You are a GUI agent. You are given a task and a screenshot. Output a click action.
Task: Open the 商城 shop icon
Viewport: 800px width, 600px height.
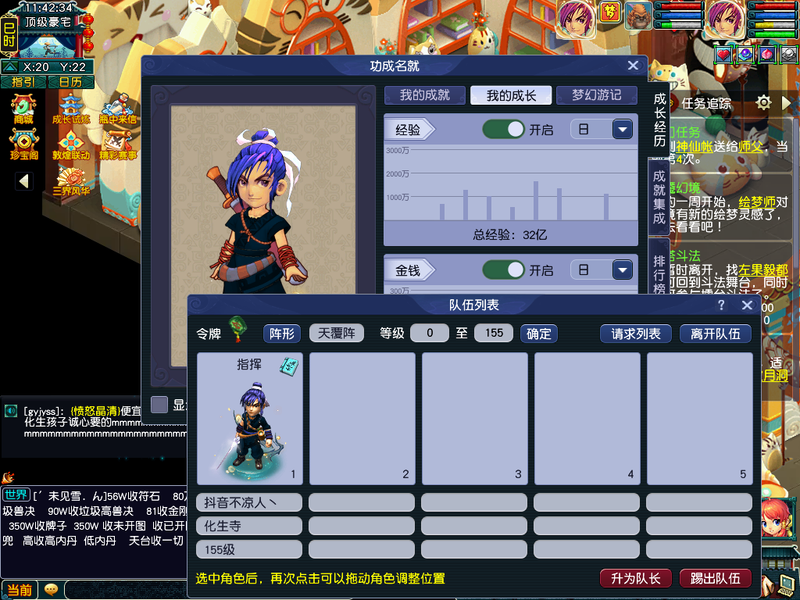coord(23,110)
